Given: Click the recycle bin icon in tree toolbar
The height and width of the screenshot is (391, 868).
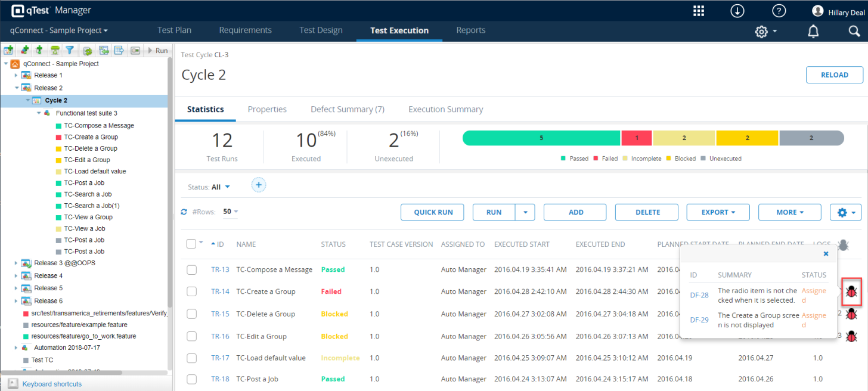Looking at the screenshot, I should click(x=55, y=51).
